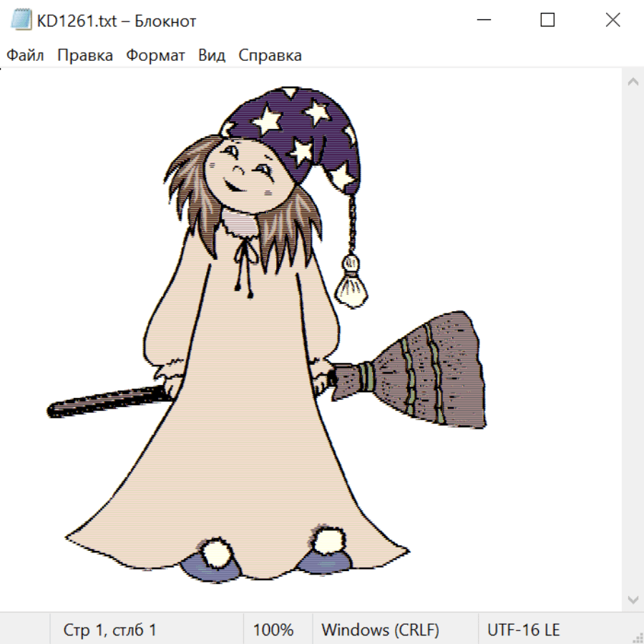
Task: Click the resize grip in status bar corner
Action: point(638,636)
